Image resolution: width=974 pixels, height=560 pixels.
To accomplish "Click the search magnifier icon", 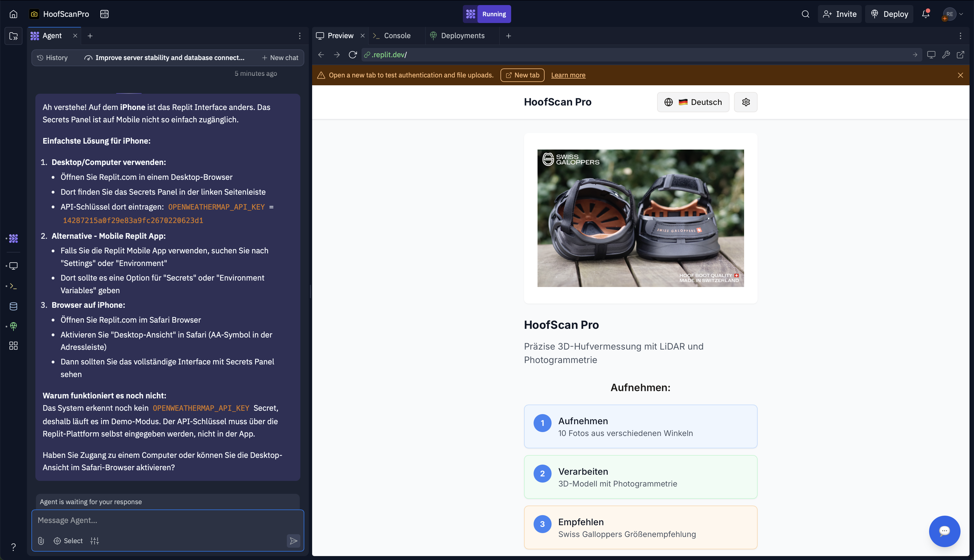I will click(806, 14).
